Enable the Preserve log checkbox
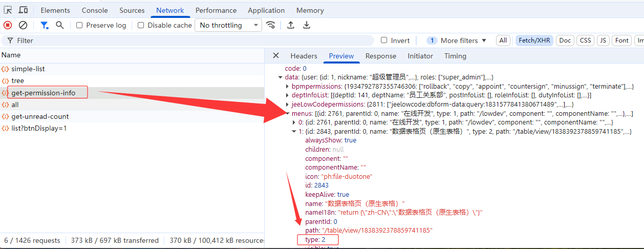644x249 pixels. (79, 25)
